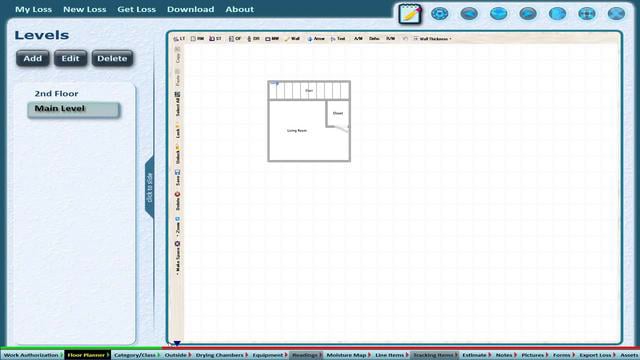Go to the Export Loss tab
The image size is (640, 360).
coord(597,355)
